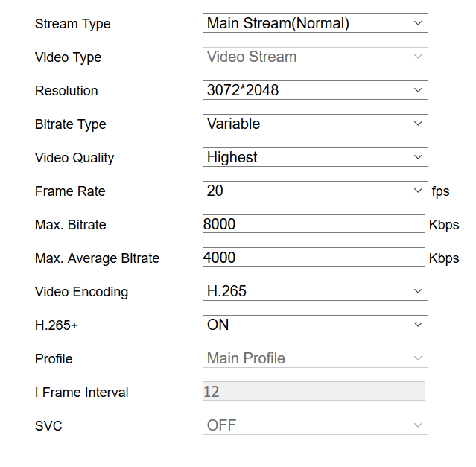The image size is (476, 467).
Task: Click the "Video Quality" label text
Action: pos(74,158)
